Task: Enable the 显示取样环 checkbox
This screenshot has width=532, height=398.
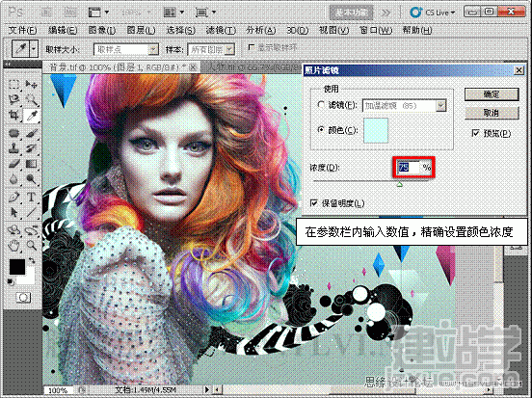Action: [252, 47]
